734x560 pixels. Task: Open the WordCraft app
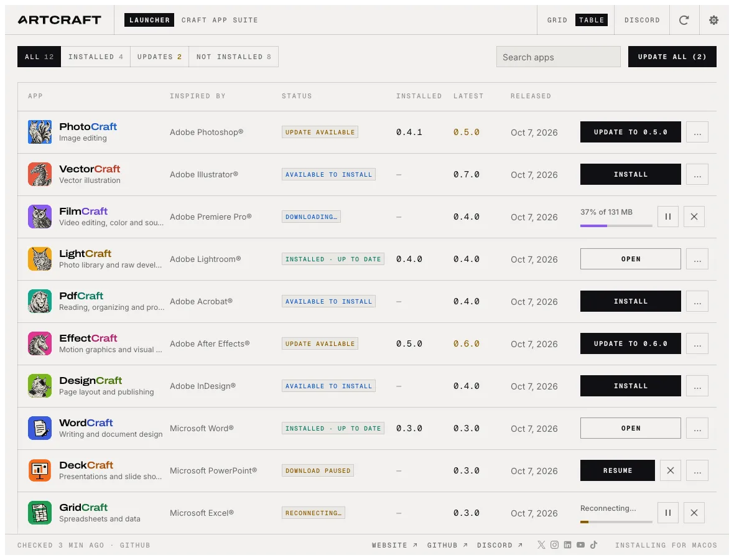[x=631, y=428]
